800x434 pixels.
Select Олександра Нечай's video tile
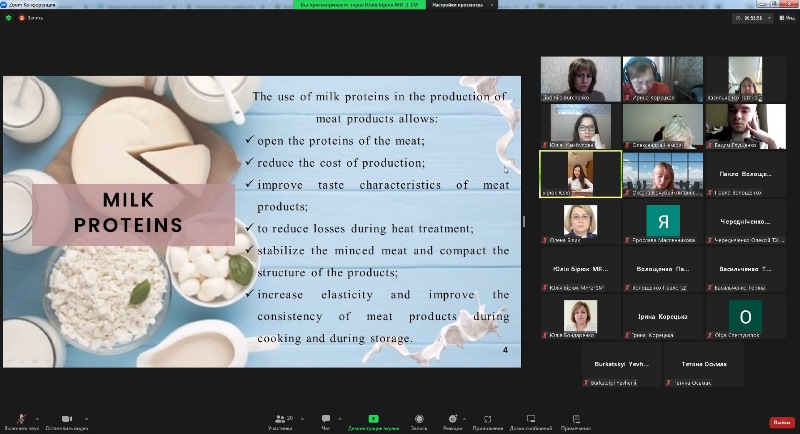coord(663,126)
